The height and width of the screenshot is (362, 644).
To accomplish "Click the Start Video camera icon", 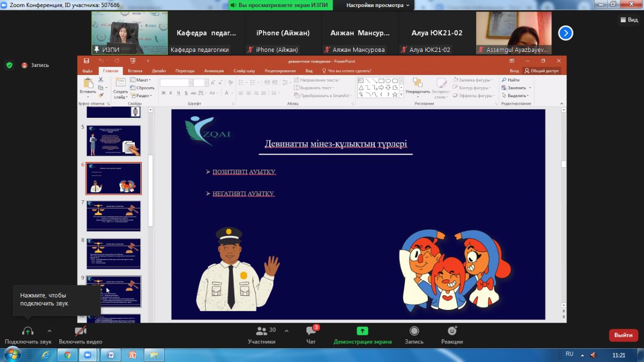I will [x=80, y=331].
